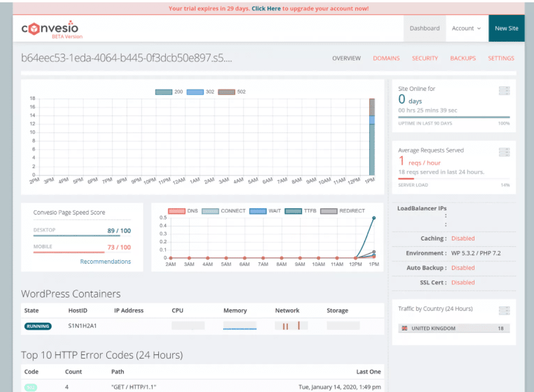Open server icon in Average Requests card

pyautogui.click(x=504, y=152)
